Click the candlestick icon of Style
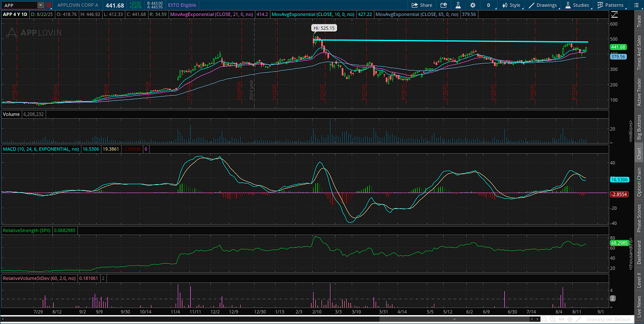Screen dimensions: 644x324 pyautogui.click(x=505, y=5)
